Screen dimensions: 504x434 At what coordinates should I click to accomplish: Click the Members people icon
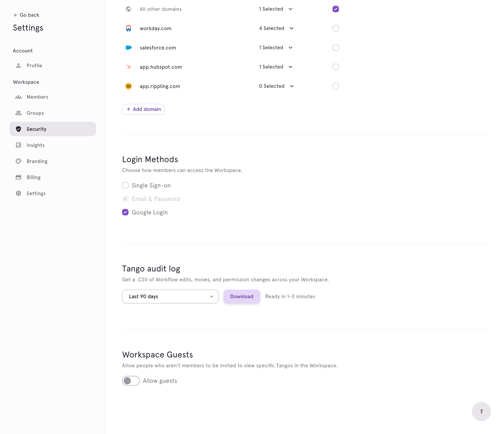pyautogui.click(x=18, y=97)
